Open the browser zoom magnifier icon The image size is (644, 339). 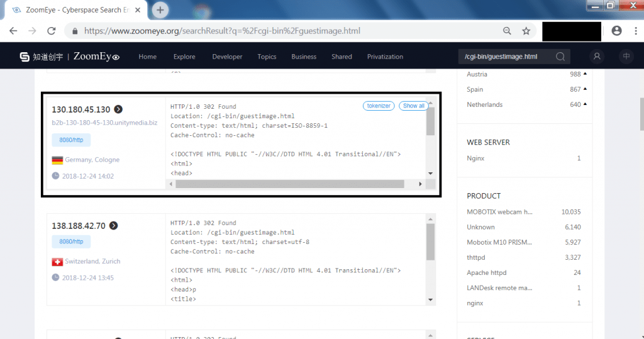point(507,31)
